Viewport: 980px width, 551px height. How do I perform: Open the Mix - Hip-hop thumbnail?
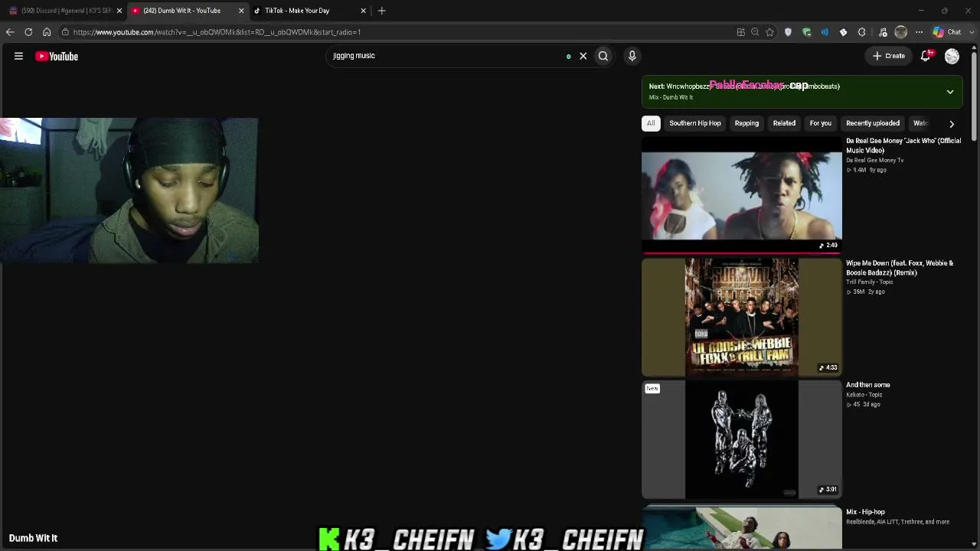click(741, 527)
